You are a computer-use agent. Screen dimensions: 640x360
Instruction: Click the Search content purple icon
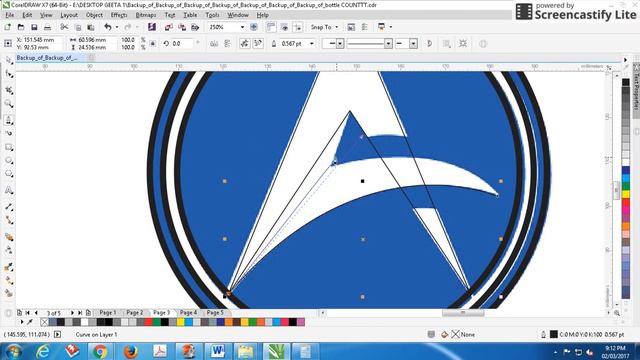click(152, 27)
